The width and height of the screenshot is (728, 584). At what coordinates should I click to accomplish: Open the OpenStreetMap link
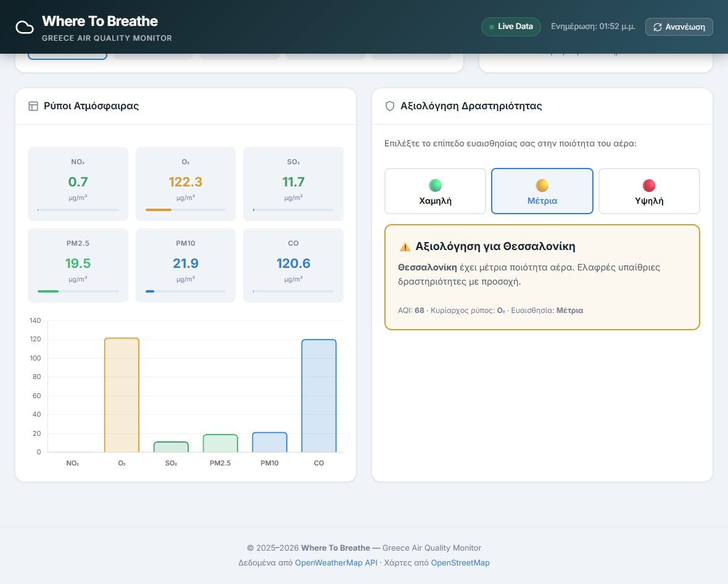click(x=460, y=562)
